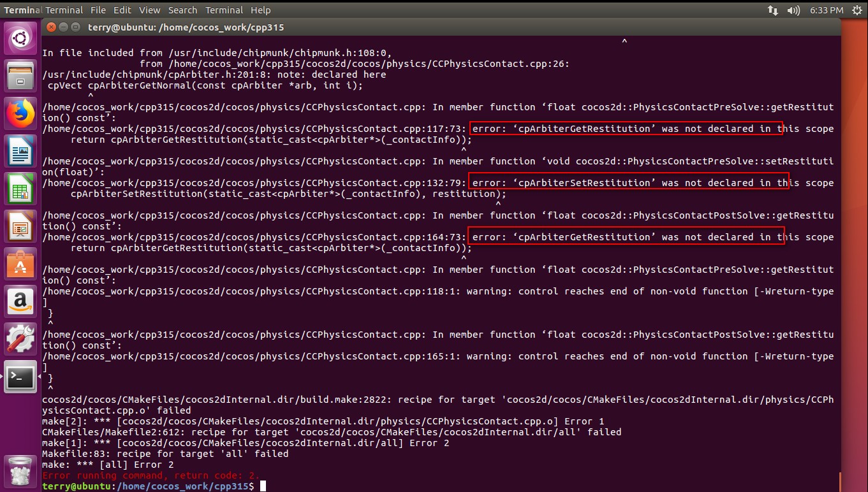Open Ubuntu Software center
Image resolution: width=868 pixels, height=492 pixels.
point(20,264)
